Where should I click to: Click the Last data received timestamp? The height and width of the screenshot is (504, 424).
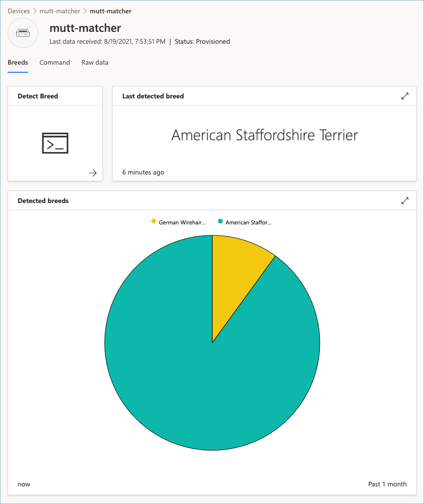108,41
